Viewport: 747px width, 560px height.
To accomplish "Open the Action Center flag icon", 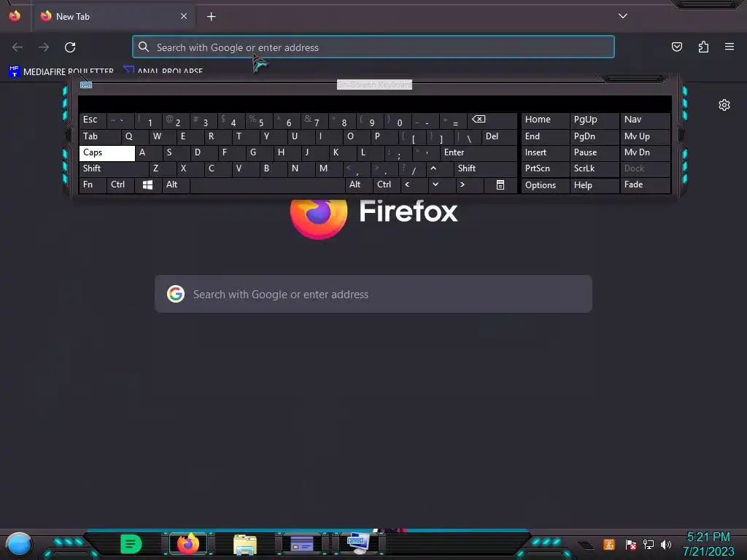I will point(630,544).
